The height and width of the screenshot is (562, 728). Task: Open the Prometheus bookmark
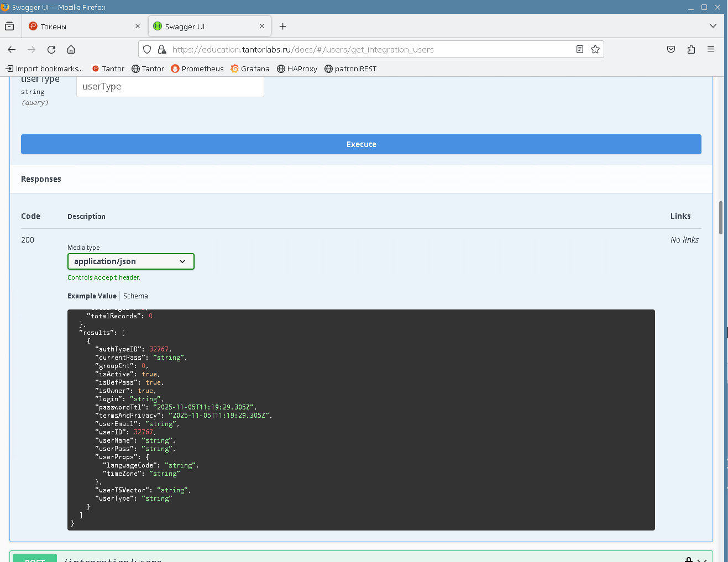pos(197,69)
